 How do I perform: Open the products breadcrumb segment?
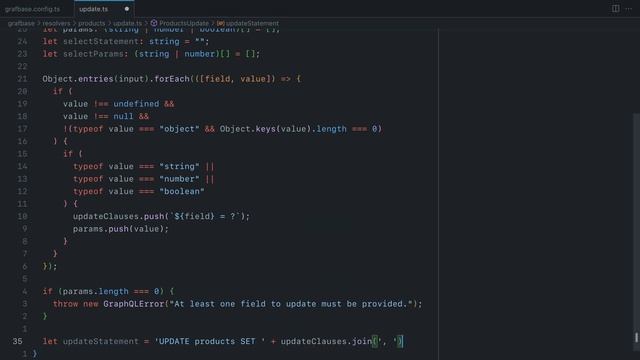click(x=91, y=23)
